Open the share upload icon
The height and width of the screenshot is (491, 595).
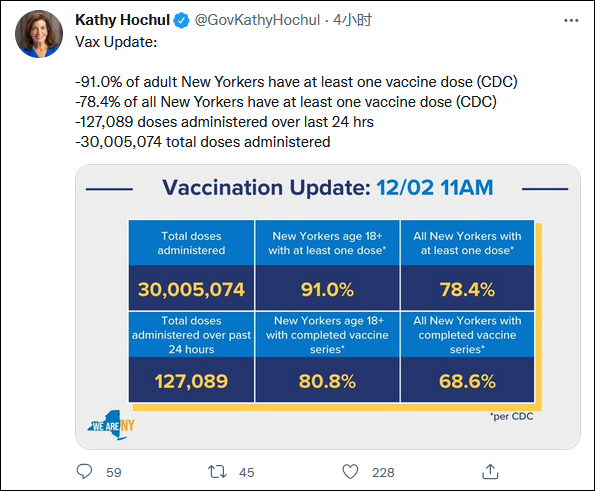tap(490, 472)
